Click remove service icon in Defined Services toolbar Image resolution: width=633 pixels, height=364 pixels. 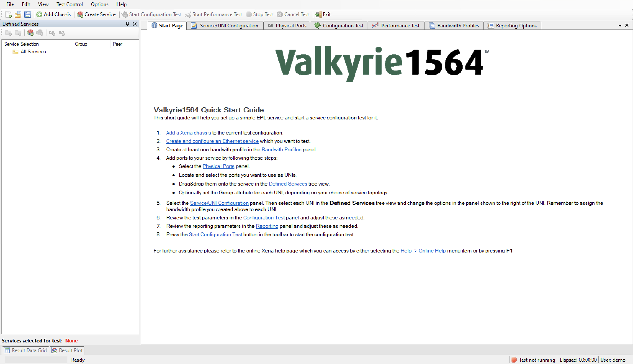pyautogui.click(x=40, y=33)
